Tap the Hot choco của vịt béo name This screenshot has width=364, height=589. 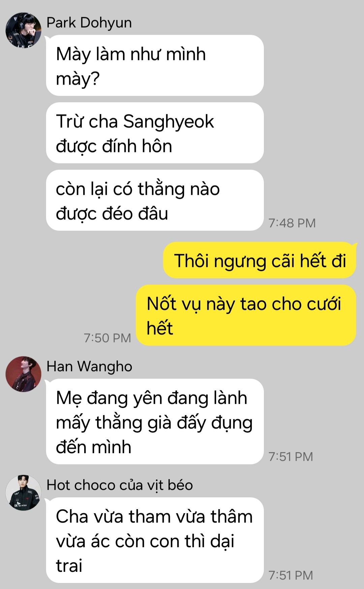click(x=120, y=485)
